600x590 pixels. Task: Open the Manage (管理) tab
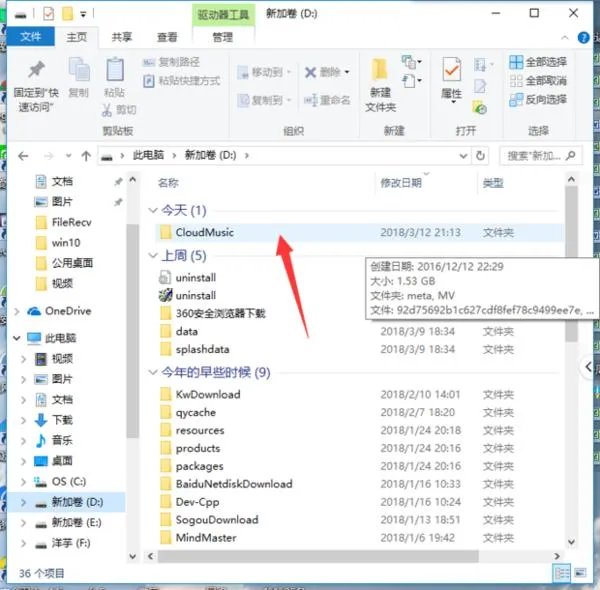(x=223, y=37)
